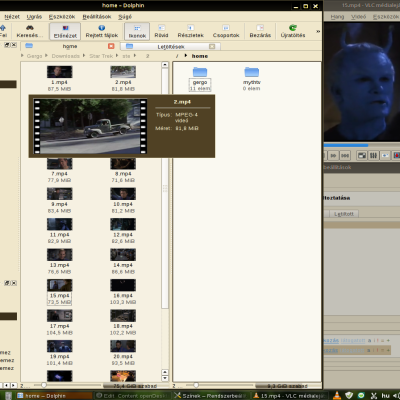
Task: Go up with the Fel arrow
Action: (3, 31)
